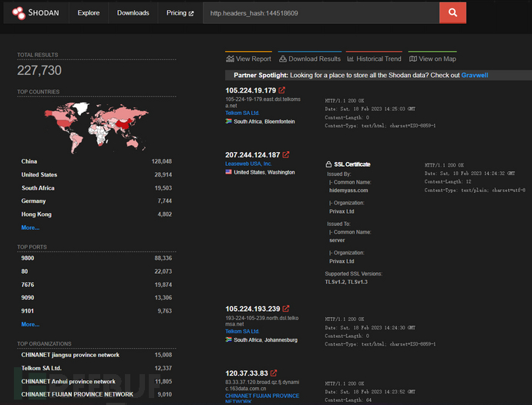Open external link icon beside 207.244.124.187
The height and width of the screenshot is (405, 532).
click(286, 155)
